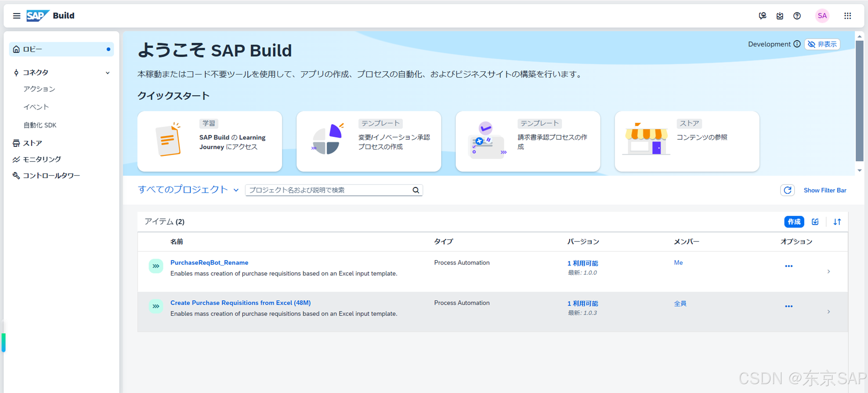The width and height of the screenshot is (868, 393).
Task: Refresh the project list
Action: click(787, 190)
